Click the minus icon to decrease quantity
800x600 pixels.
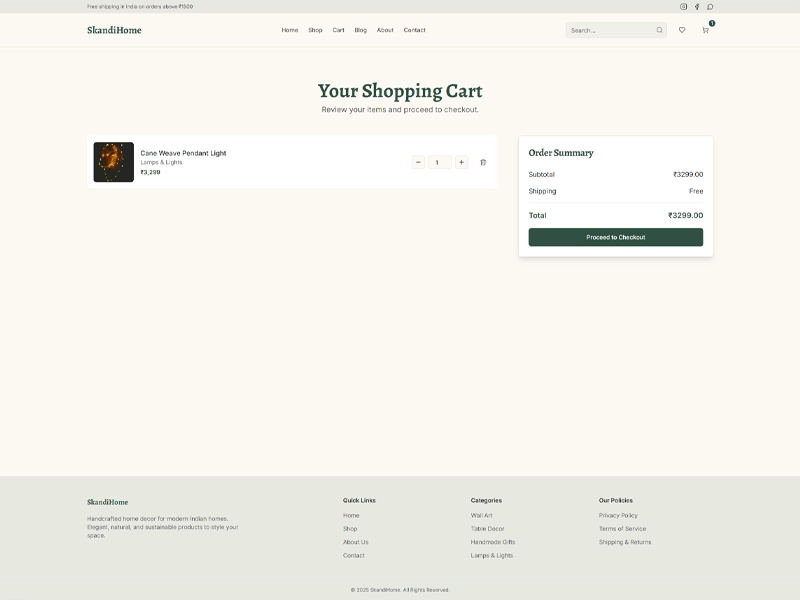(x=418, y=161)
